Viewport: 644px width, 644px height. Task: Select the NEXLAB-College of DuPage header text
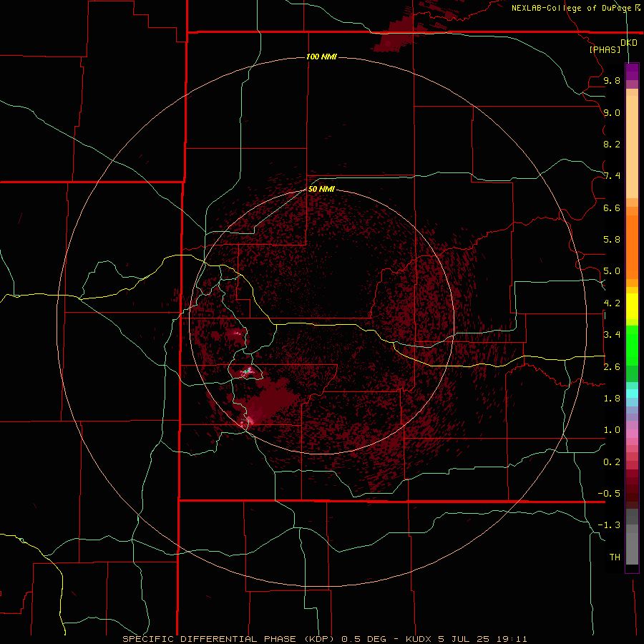[571, 8]
